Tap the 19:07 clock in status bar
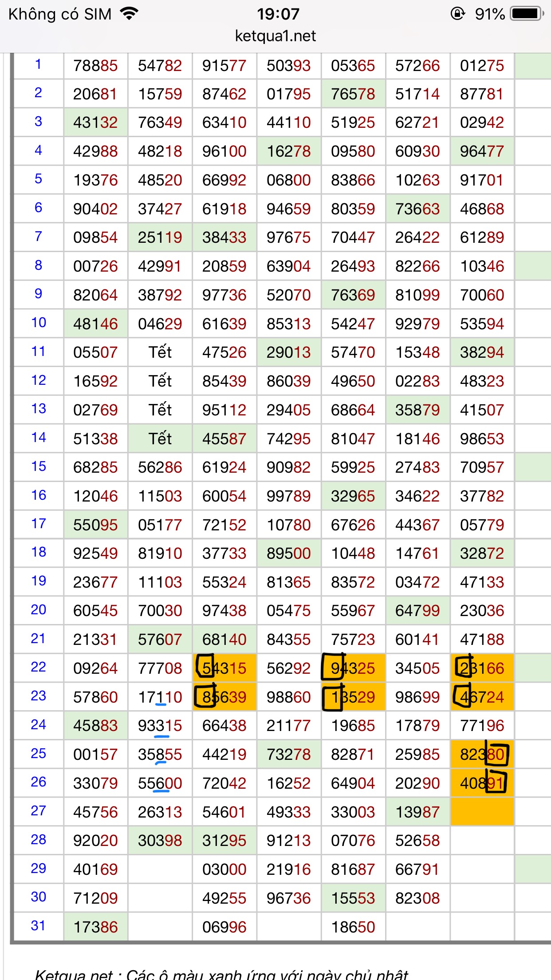The width and height of the screenshot is (551, 980). pyautogui.click(x=278, y=14)
